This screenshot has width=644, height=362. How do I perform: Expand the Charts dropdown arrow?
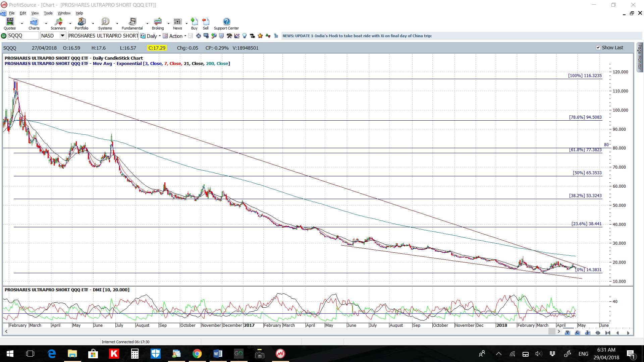point(46,24)
